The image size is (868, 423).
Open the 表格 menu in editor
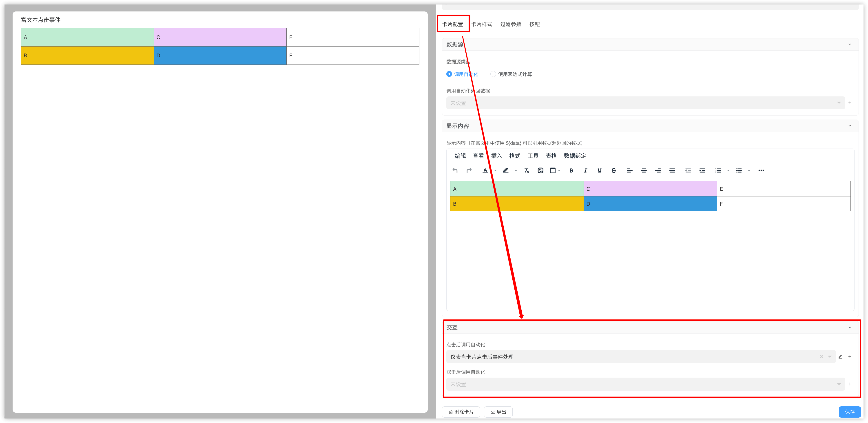pos(551,156)
